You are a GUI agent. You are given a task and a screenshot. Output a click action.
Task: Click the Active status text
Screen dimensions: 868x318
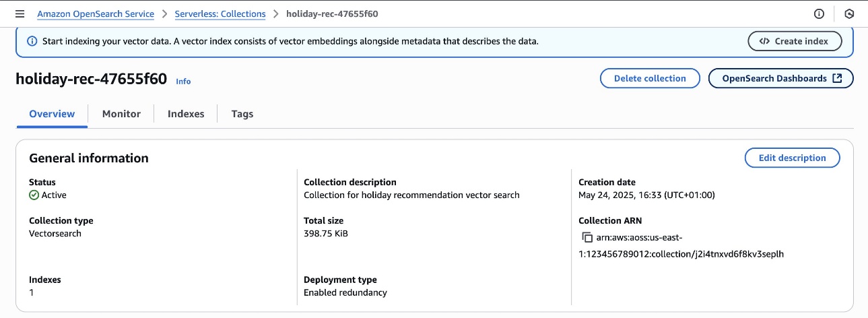pos(54,195)
